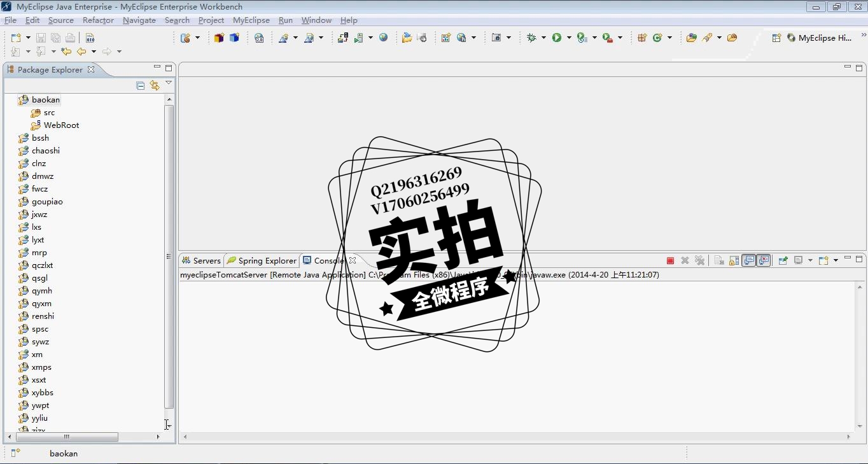Maximize the editor area
Image resolution: width=868 pixels, height=464 pixels.
(859, 67)
